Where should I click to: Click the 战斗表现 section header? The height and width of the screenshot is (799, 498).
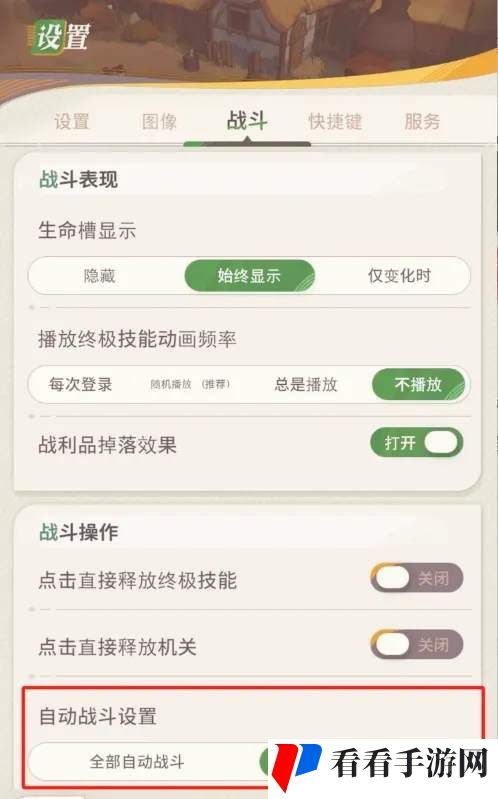point(78,180)
